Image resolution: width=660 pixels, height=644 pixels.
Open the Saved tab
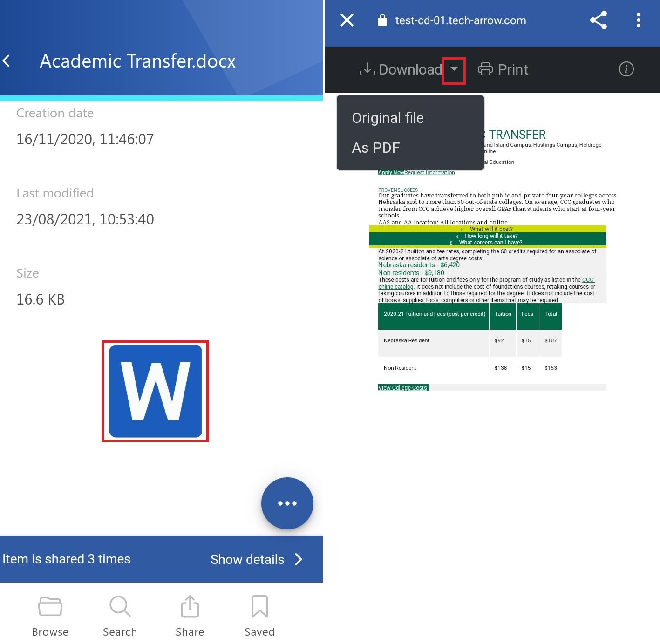click(x=259, y=616)
